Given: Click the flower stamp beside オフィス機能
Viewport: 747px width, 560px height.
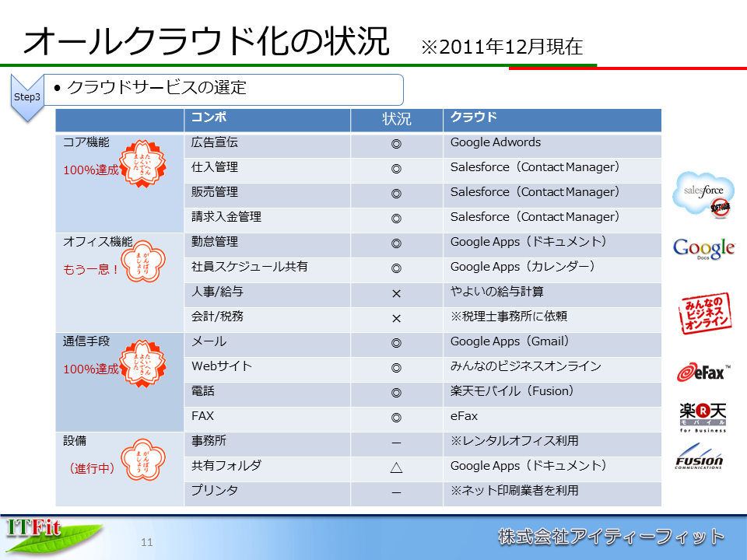Looking at the screenshot, I should pyautogui.click(x=143, y=261).
